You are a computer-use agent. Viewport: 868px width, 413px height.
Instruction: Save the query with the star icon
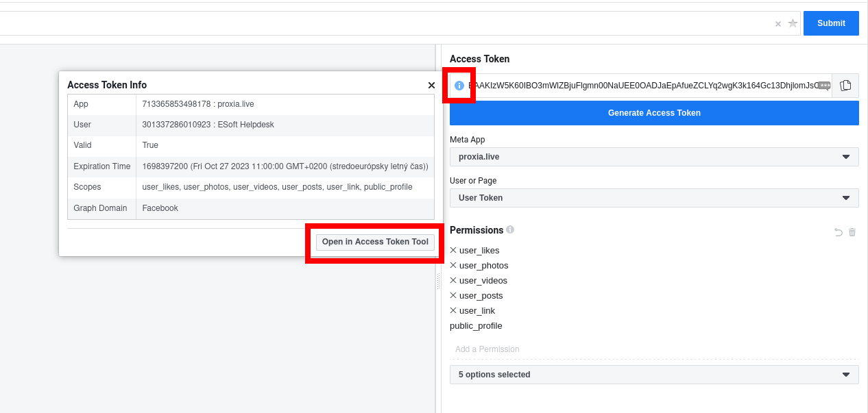coord(793,23)
